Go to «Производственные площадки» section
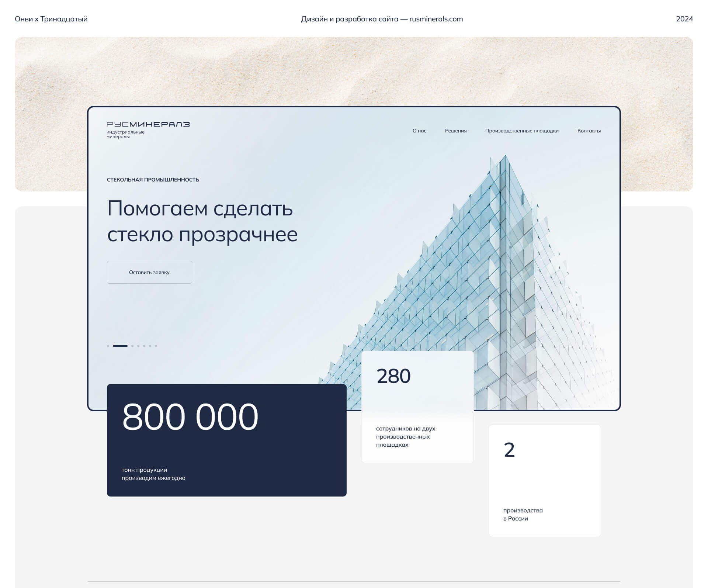This screenshot has width=708, height=588. click(521, 131)
